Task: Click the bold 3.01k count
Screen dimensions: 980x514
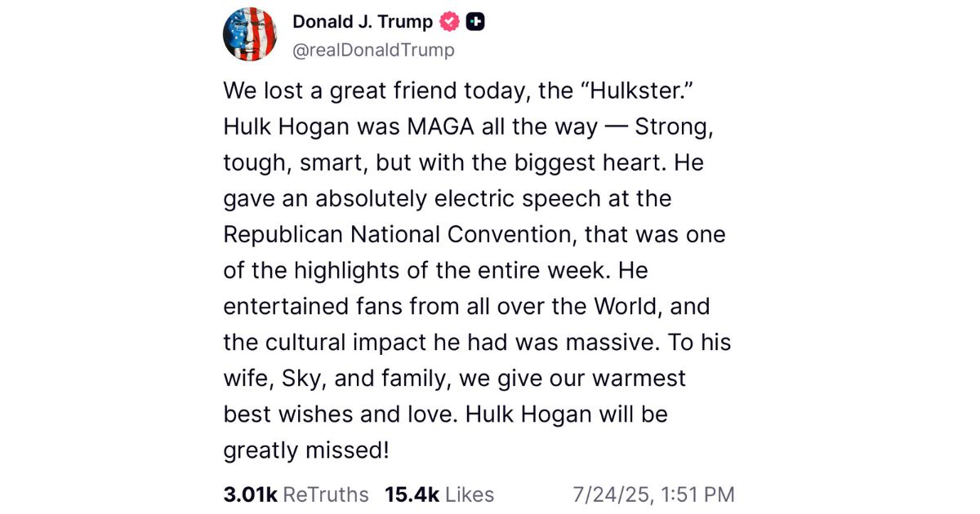Action: 248,494
